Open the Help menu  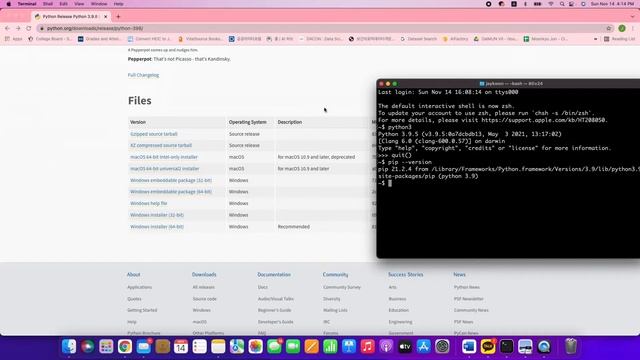tap(118, 4)
